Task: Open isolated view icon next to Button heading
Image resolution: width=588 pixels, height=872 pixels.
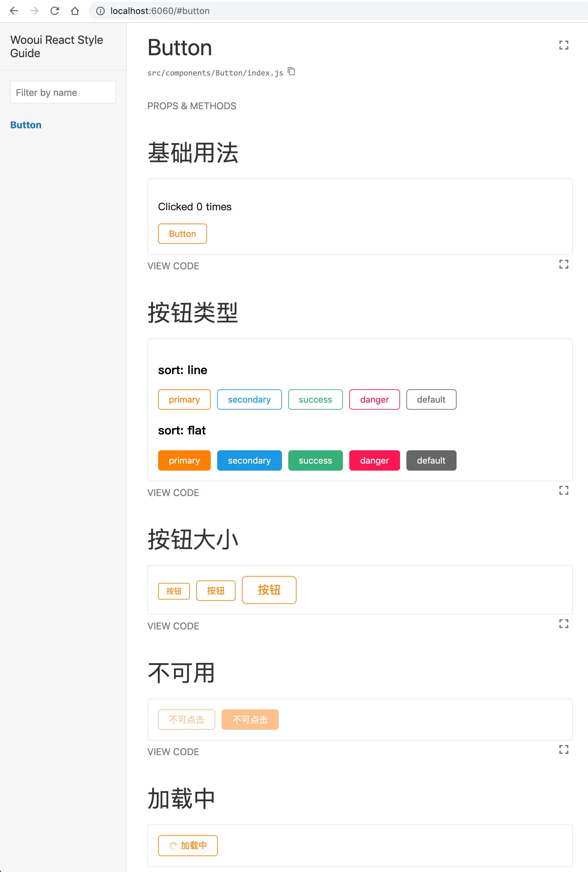Action: pos(563,45)
